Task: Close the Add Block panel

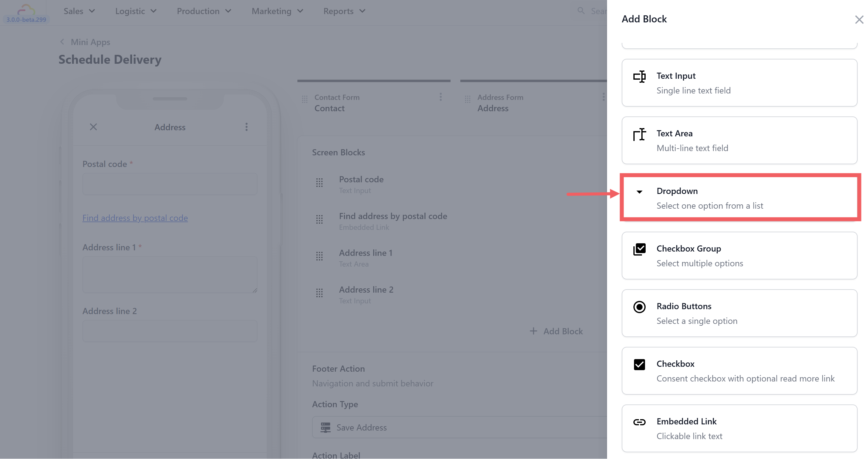Action: pyautogui.click(x=859, y=20)
